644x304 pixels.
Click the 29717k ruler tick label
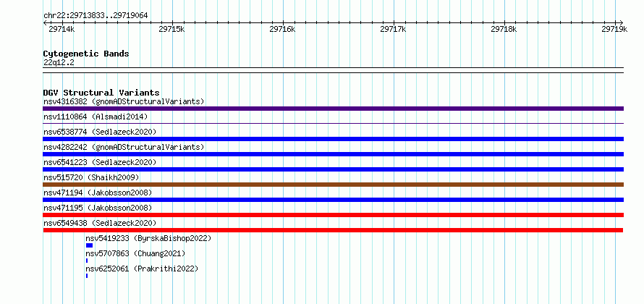coord(393,29)
